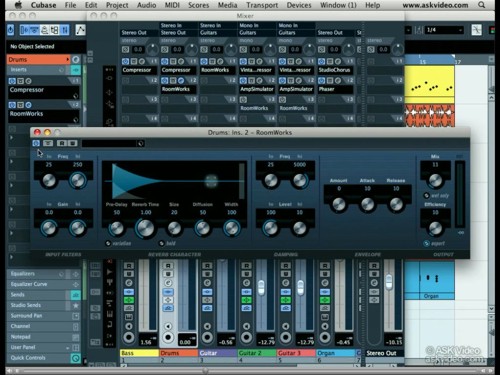
Task: Click the Drums channel record enable button
Action: (168, 338)
